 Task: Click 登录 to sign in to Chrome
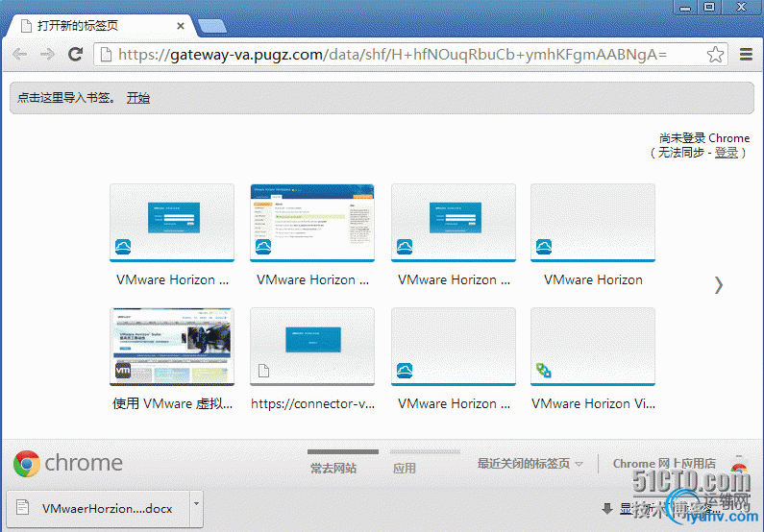tap(726, 153)
